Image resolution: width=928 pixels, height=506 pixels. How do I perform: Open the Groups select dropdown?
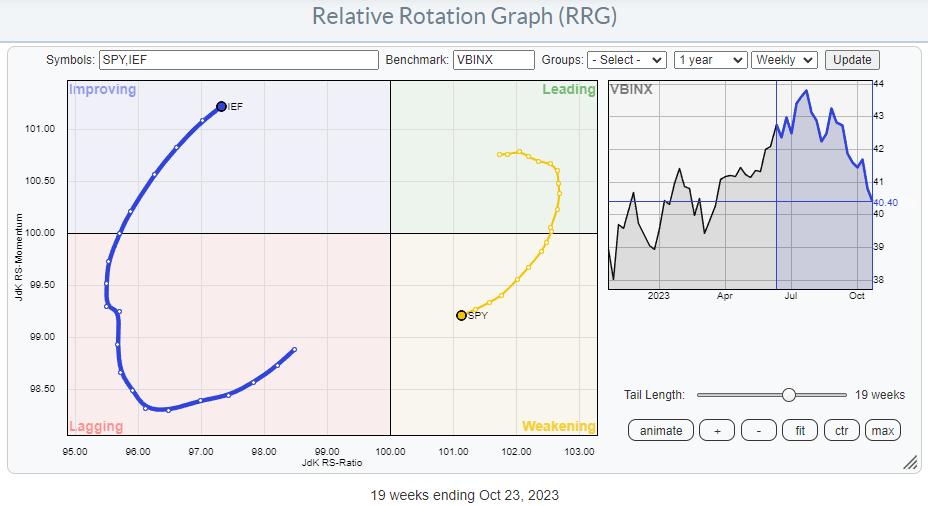(627, 60)
